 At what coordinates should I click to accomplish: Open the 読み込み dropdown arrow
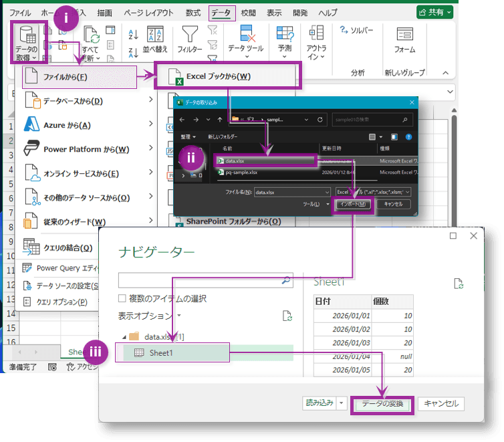[341, 403]
